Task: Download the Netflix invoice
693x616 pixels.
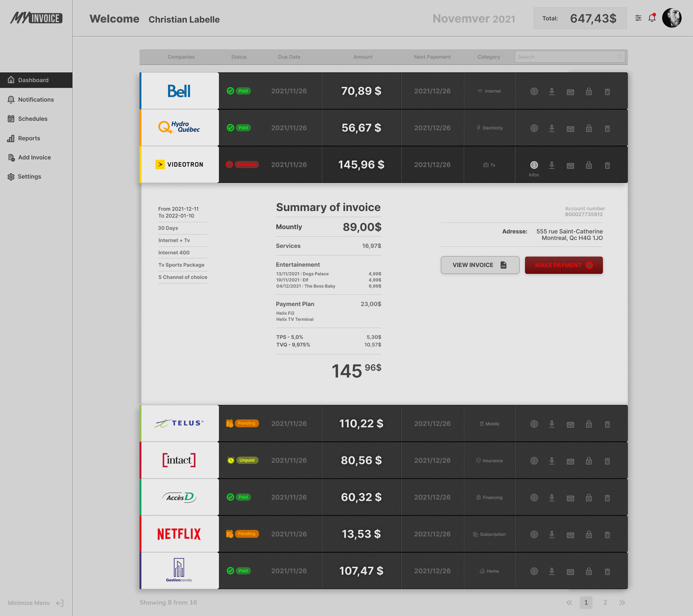Action: [x=552, y=534]
